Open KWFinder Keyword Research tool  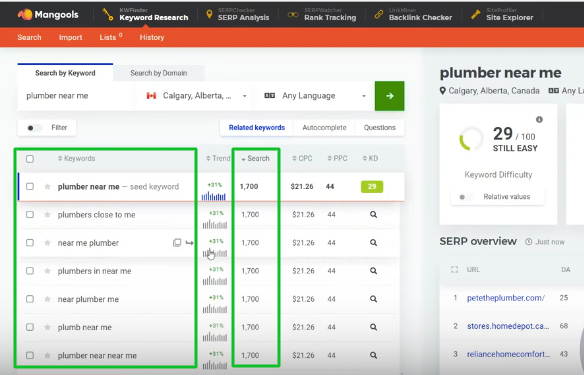[145, 15]
